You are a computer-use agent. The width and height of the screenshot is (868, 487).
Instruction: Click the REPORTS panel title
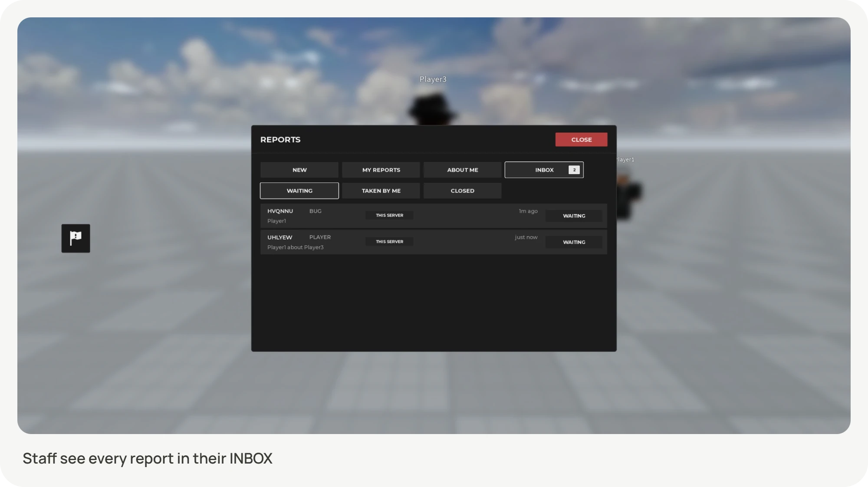coord(280,139)
